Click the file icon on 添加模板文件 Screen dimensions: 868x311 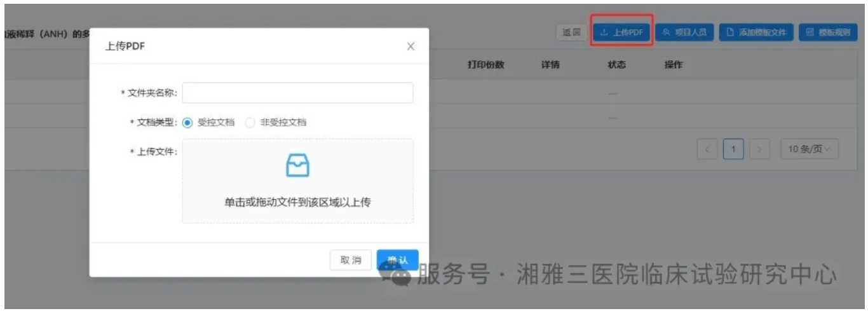pyautogui.click(x=731, y=32)
